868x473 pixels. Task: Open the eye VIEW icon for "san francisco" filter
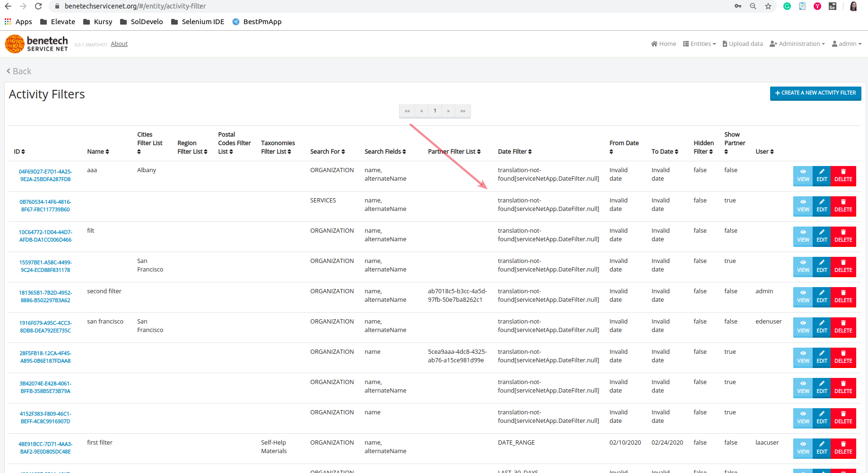click(802, 327)
